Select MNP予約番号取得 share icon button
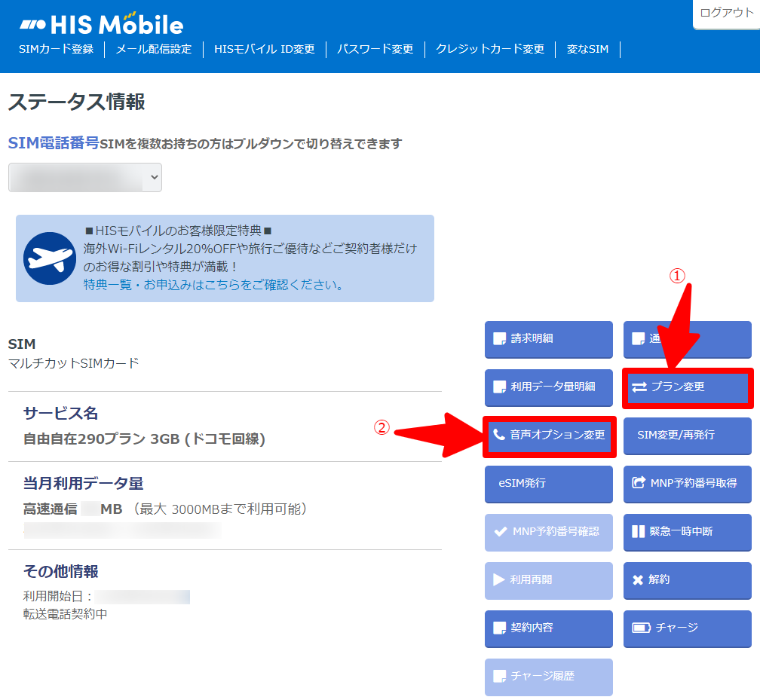 point(688,484)
